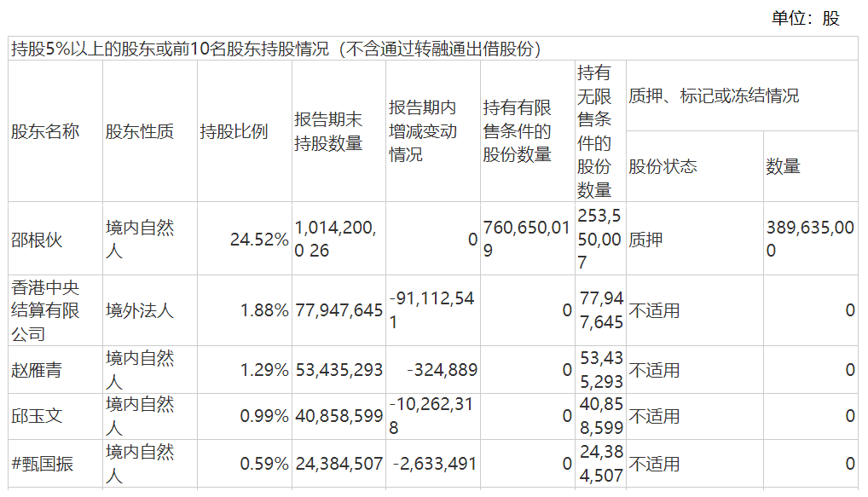Screen dimensions: 868x497
Task: Click the 数量 sub-header cell
Action: pos(783,166)
